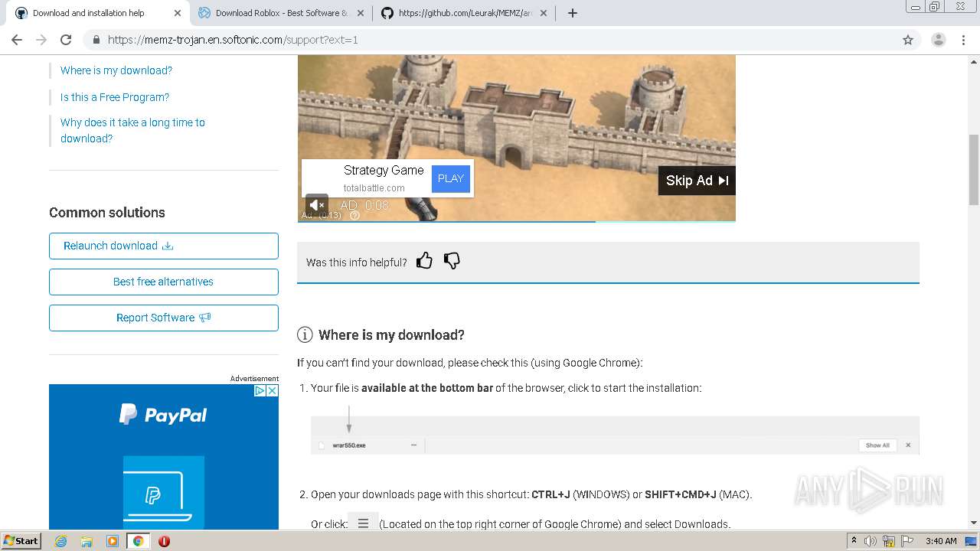Switch to the github.com/Leurak/MEMZ tab
Screen dimensions: 980x551
(x=465, y=13)
